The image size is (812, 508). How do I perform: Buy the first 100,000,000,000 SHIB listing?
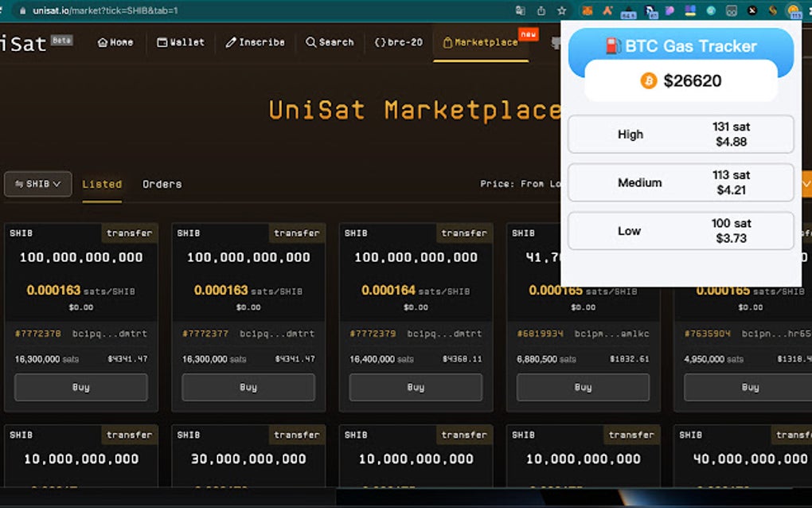pyautogui.click(x=80, y=387)
